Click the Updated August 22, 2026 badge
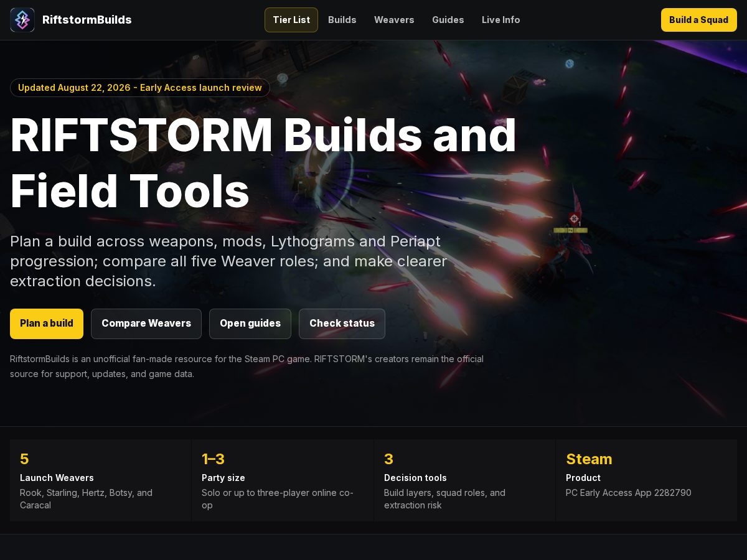 140,88
